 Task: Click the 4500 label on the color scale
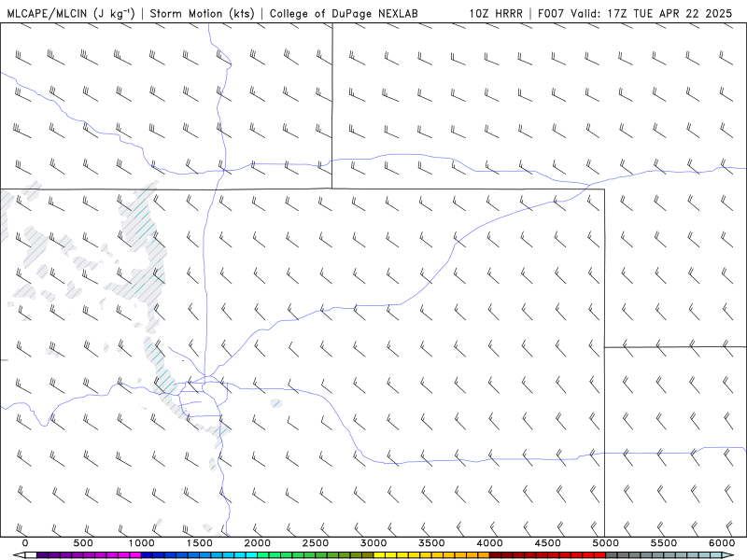coord(548,543)
